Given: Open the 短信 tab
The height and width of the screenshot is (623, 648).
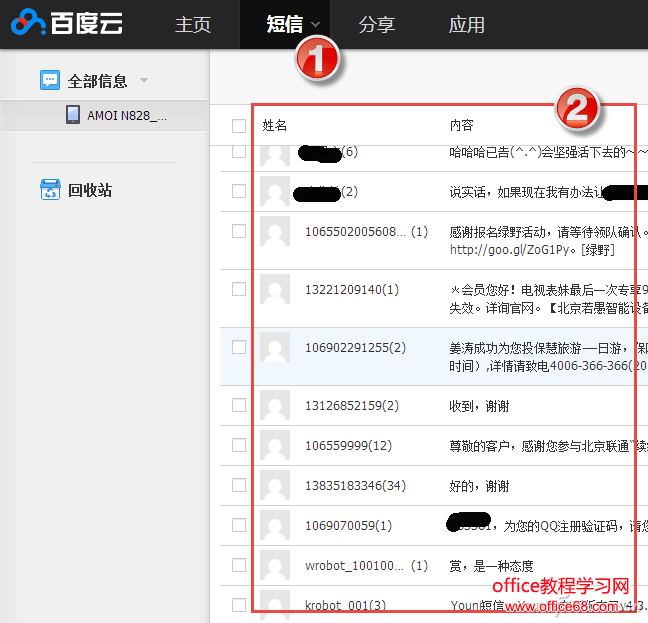Looking at the screenshot, I should point(285,24).
